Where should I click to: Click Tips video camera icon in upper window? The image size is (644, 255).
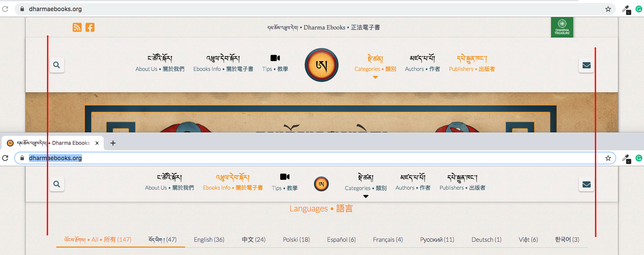click(x=275, y=58)
